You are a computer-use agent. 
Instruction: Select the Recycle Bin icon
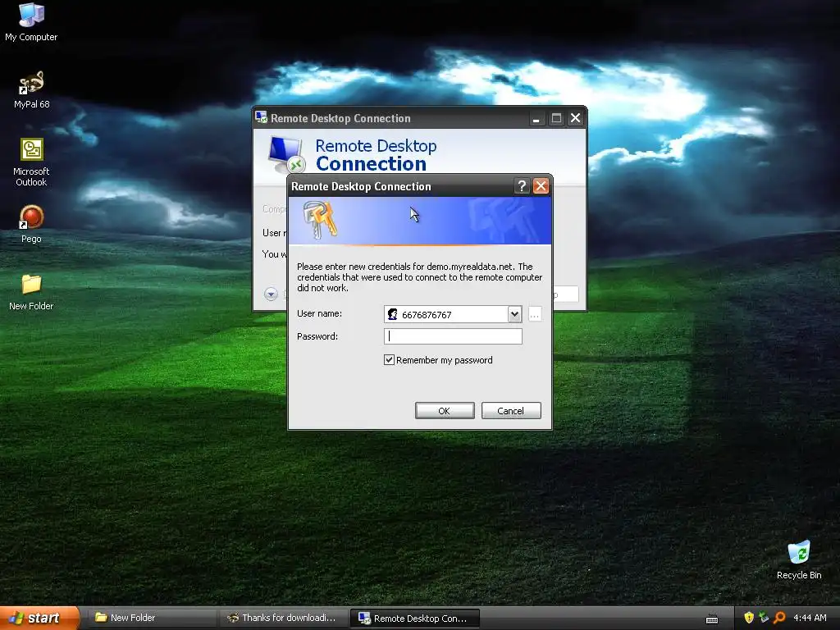tap(799, 559)
